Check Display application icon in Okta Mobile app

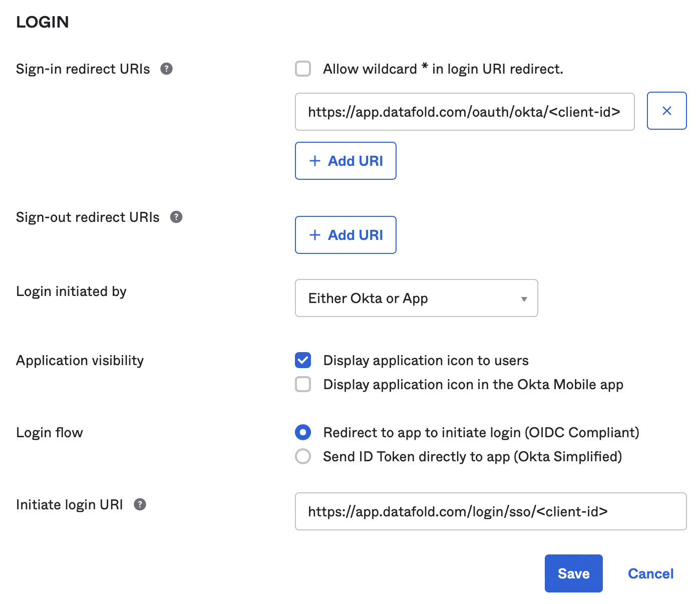(x=303, y=384)
